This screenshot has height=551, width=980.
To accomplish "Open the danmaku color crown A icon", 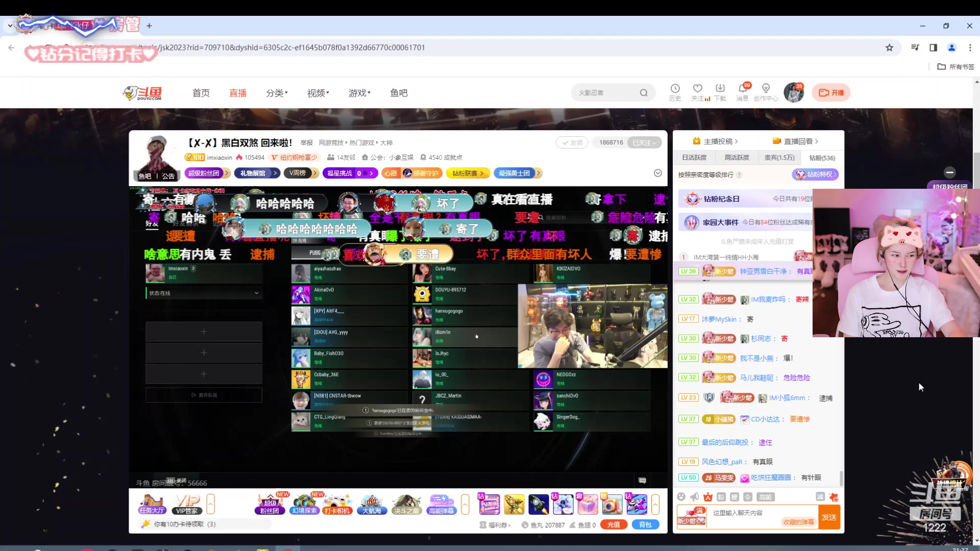I will pyautogui.click(x=707, y=497).
